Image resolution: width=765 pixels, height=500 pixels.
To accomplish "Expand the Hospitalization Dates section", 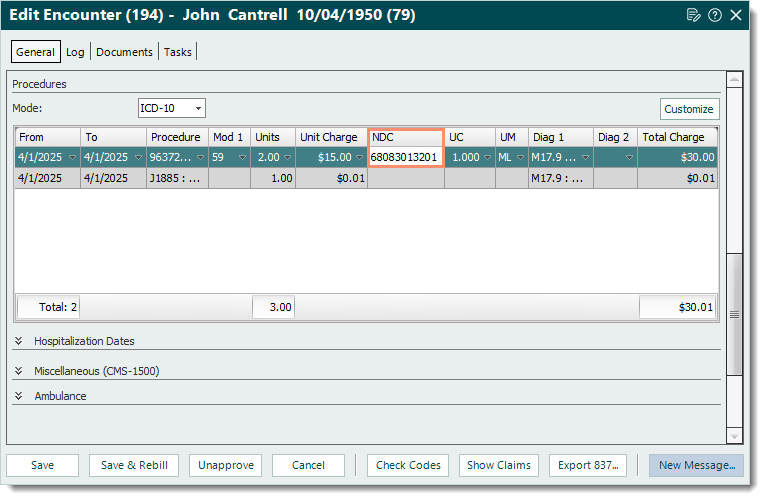I will click(20, 341).
